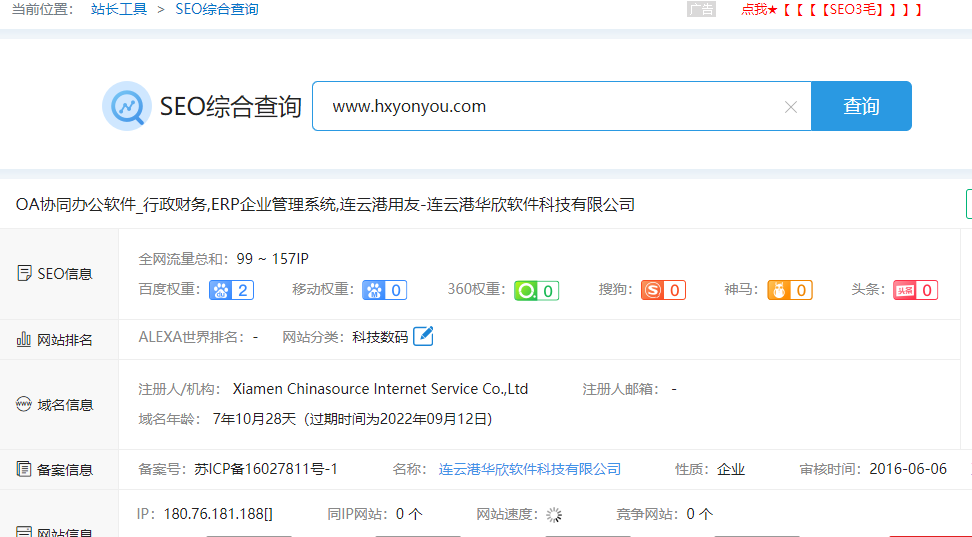Click the gray 广告 label
This screenshot has width=972, height=537.
(701, 9)
